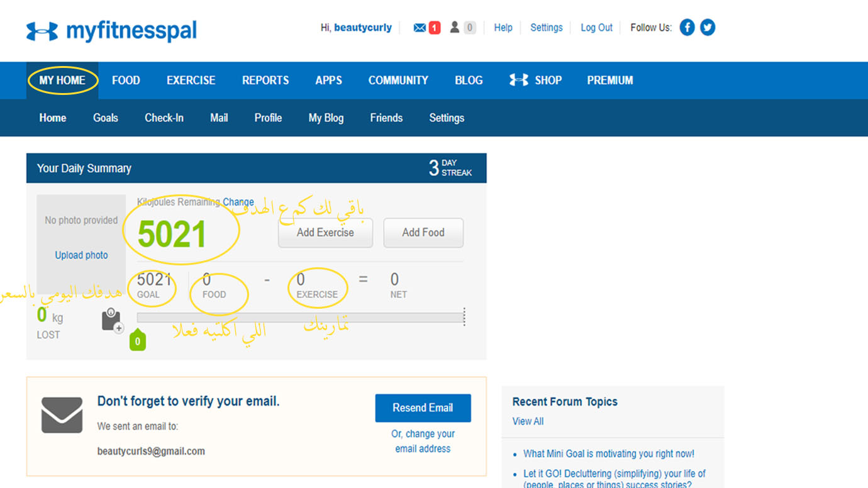
Task: Click the Under Armour Shop logo icon
Action: pyautogui.click(x=519, y=80)
